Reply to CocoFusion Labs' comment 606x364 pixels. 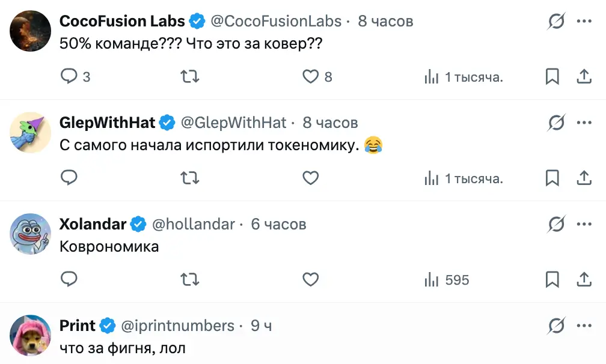point(70,77)
